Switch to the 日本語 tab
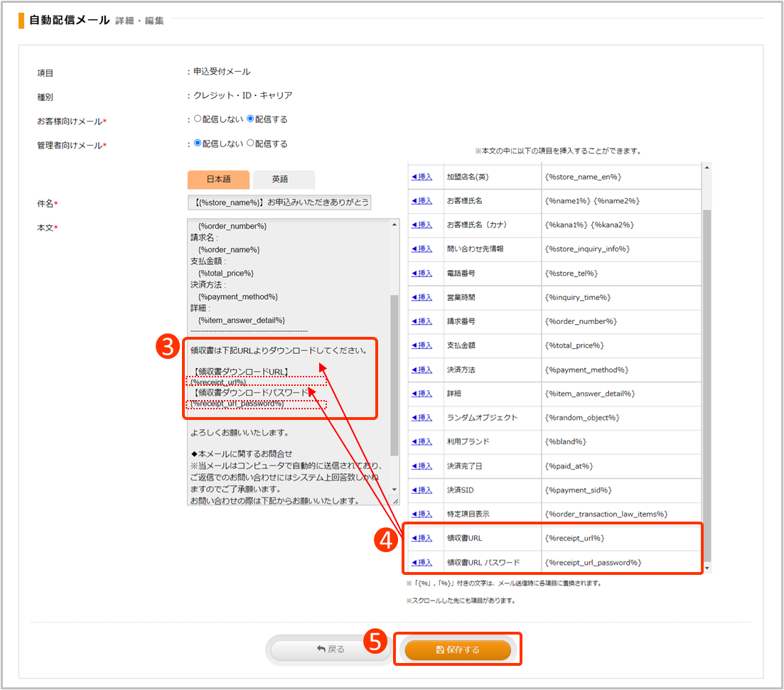Screen dimensions: 784x690 pyautogui.click(x=218, y=180)
